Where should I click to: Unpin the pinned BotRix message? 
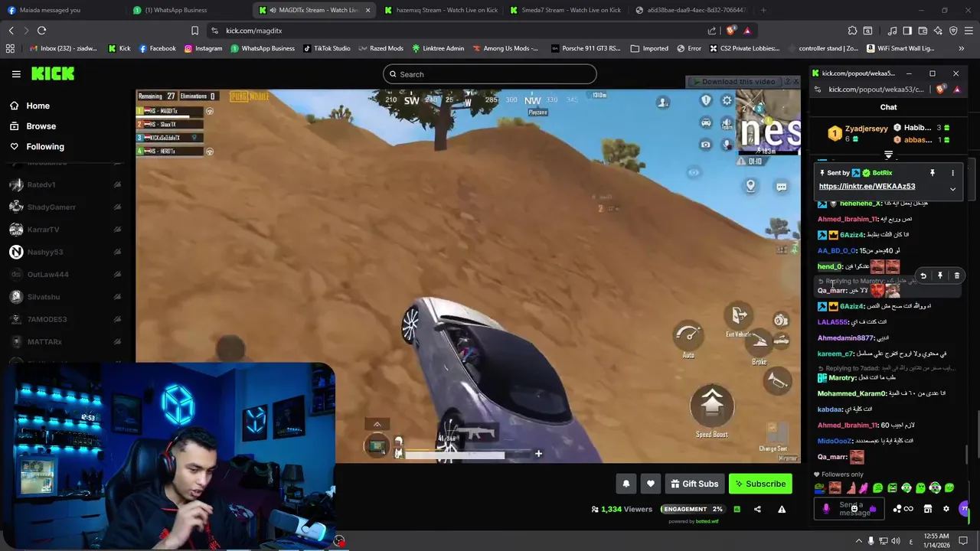[x=932, y=173]
